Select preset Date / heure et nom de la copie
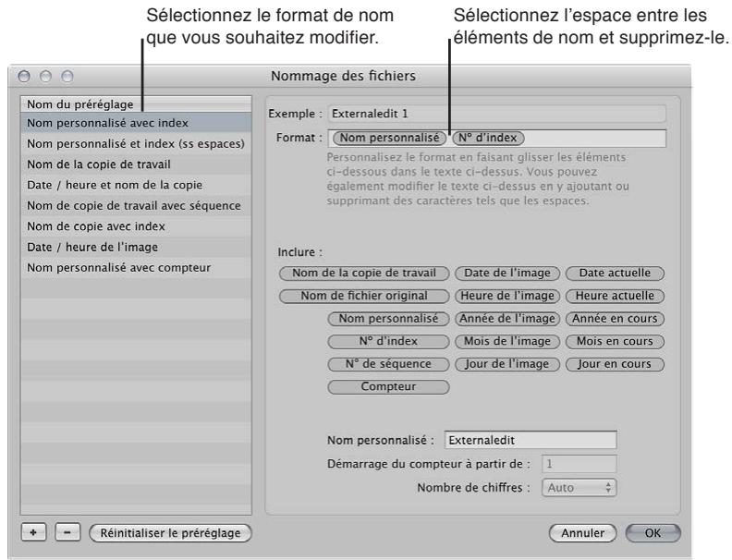 pyautogui.click(x=136, y=185)
